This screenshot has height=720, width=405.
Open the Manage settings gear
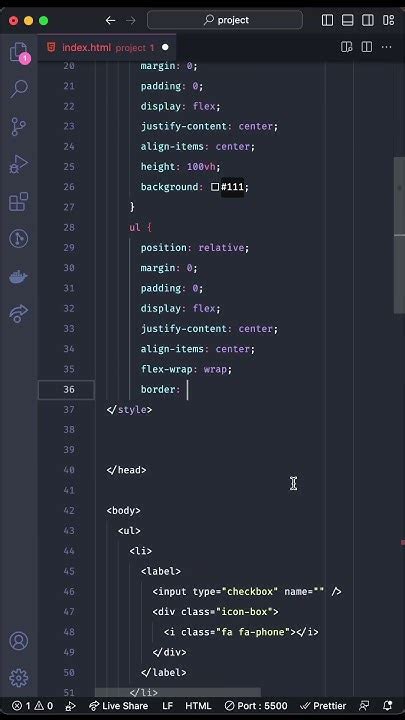19,678
